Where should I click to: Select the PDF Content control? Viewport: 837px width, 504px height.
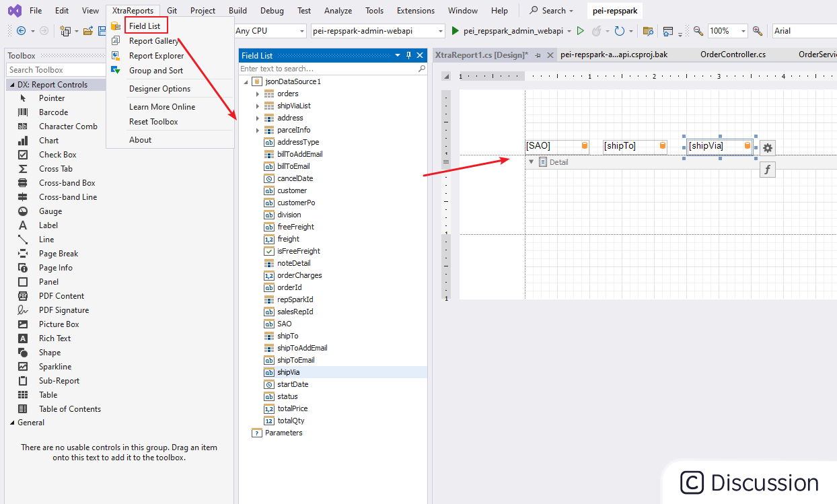[61, 296]
